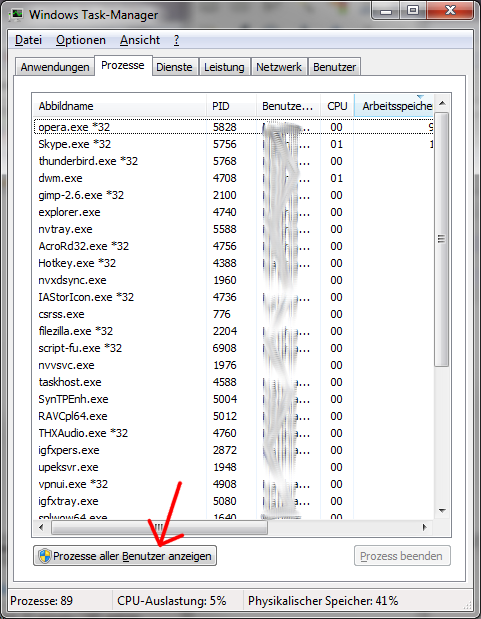Switch to the Benutzer tab
Viewport: 481px width, 619px height.
(334, 67)
